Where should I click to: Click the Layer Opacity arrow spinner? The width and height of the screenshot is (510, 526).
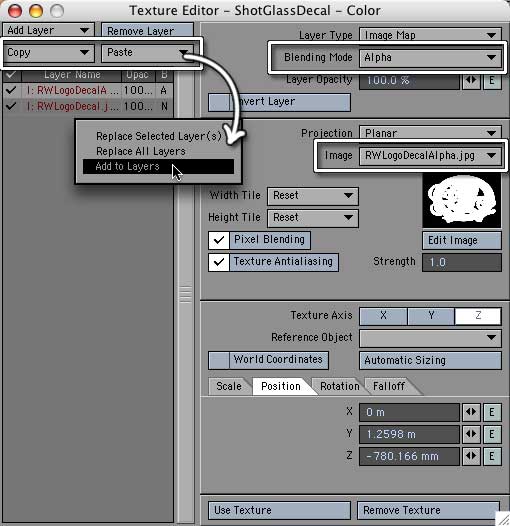point(471,81)
